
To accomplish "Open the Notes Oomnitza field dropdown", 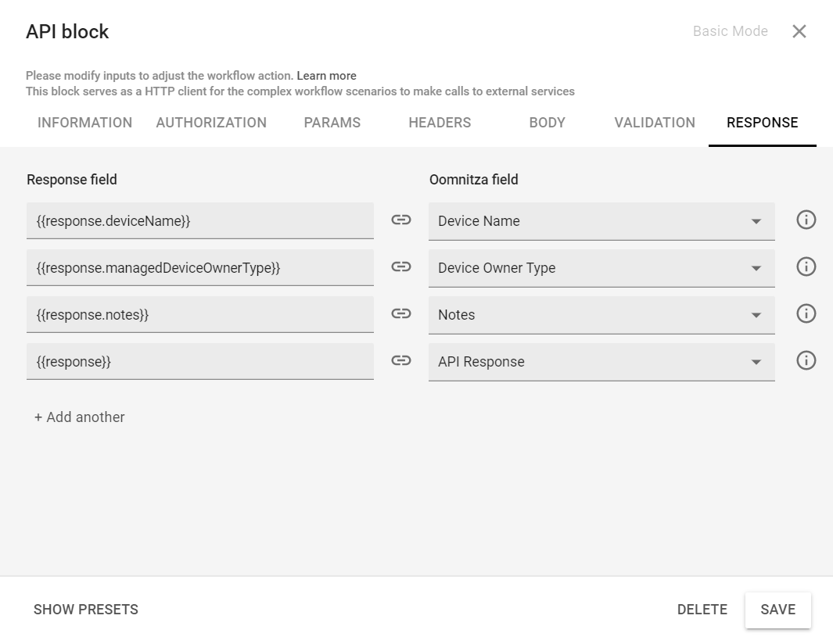I will click(x=756, y=315).
